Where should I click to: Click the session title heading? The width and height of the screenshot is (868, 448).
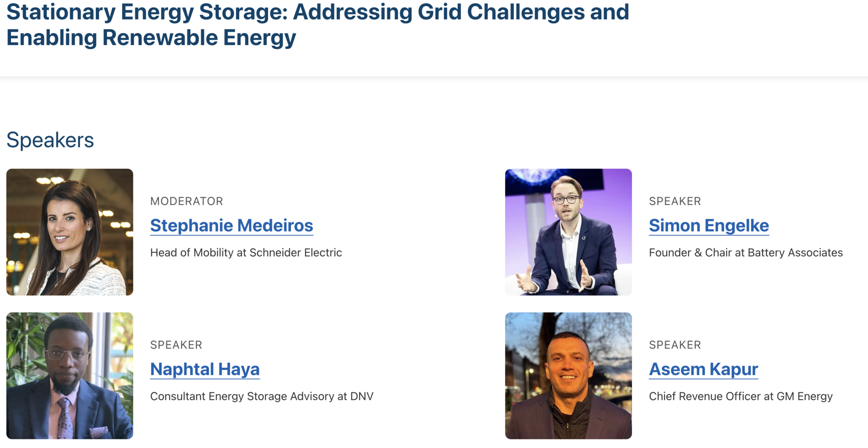click(316, 25)
